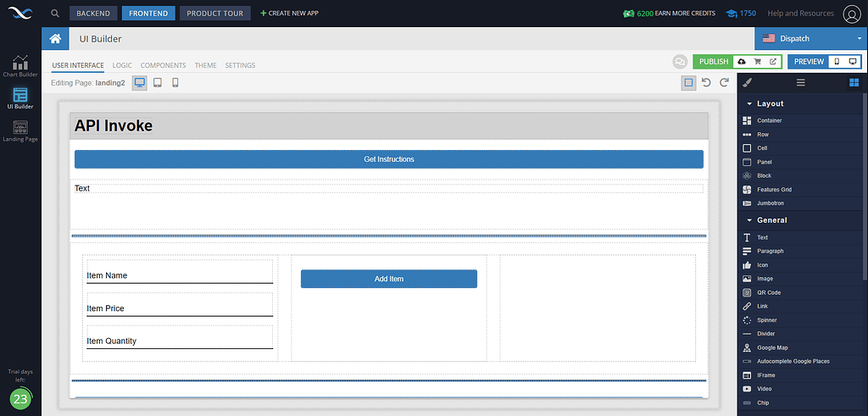Open the User Interface tab
Viewport: 868px width, 416px height.
click(x=78, y=65)
